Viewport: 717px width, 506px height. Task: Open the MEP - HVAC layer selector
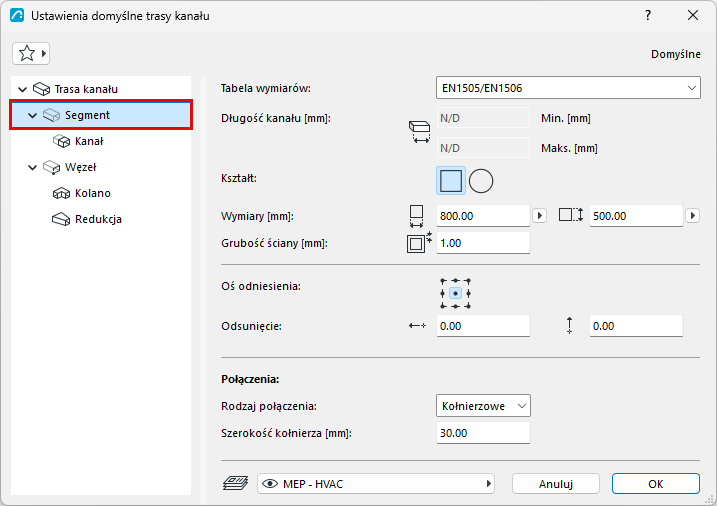(x=376, y=484)
